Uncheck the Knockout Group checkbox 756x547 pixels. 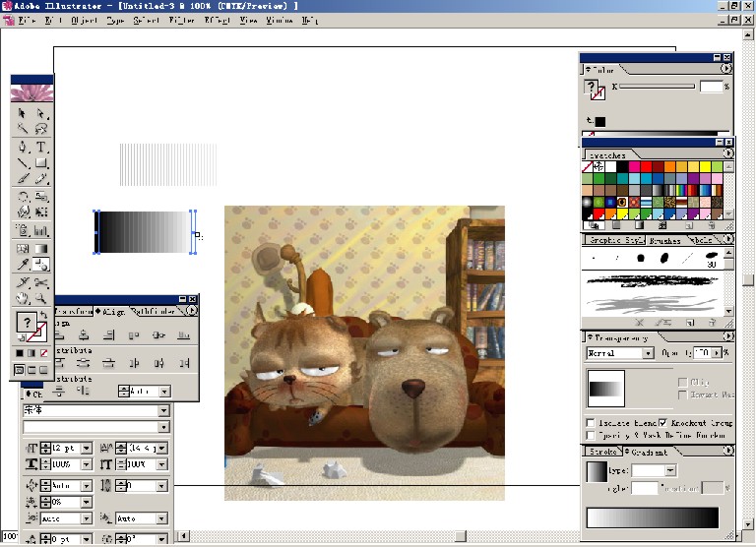663,423
